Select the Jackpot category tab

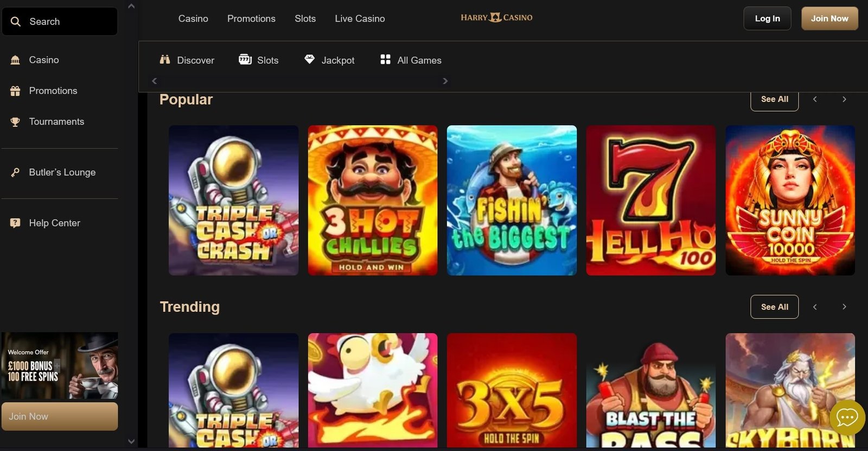[x=329, y=60]
